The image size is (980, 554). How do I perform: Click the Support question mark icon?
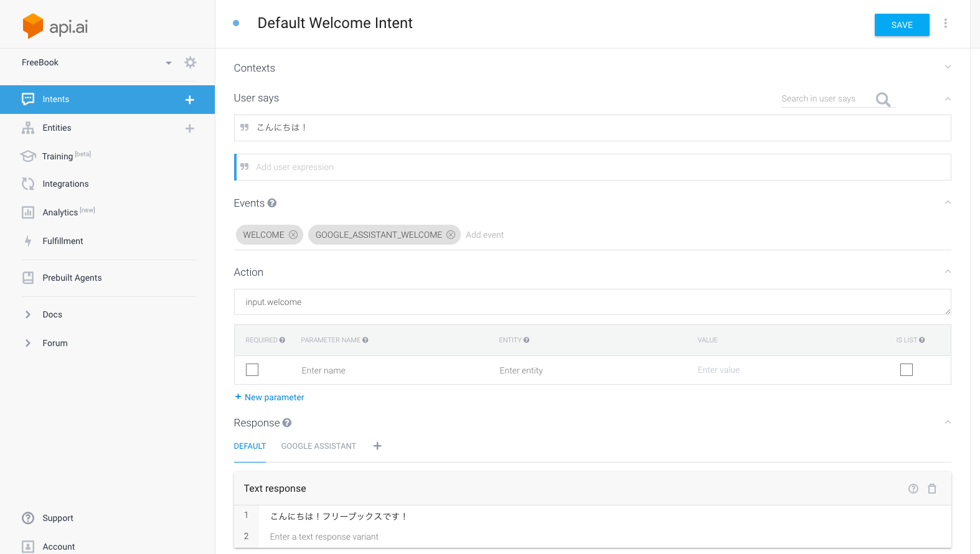pyautogui.click(x=28, y=518)
